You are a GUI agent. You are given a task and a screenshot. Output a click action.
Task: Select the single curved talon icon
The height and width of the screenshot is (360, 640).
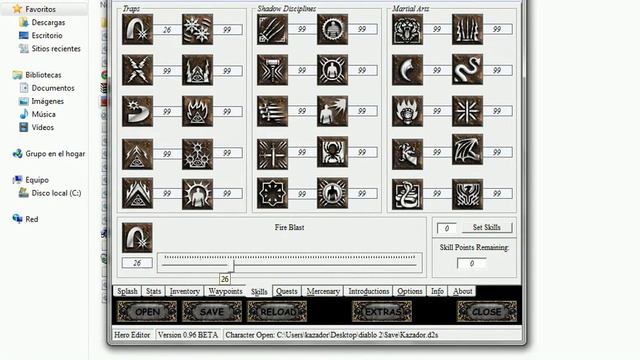[407, 70]
